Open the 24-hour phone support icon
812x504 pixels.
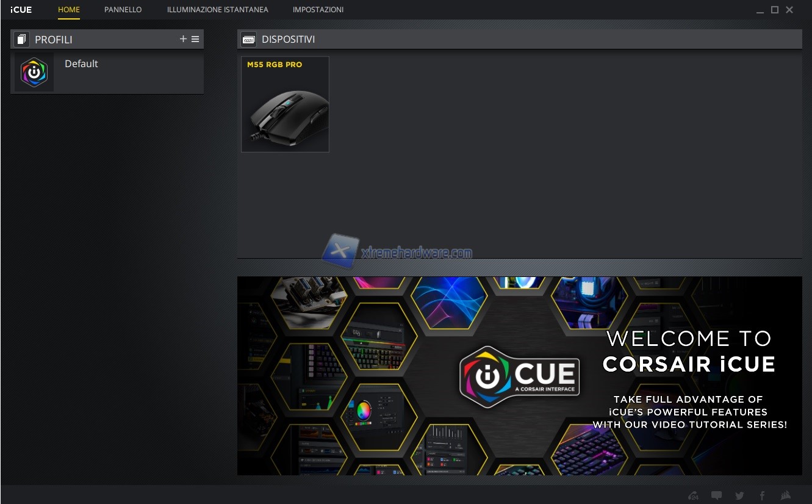pos(693,495)
